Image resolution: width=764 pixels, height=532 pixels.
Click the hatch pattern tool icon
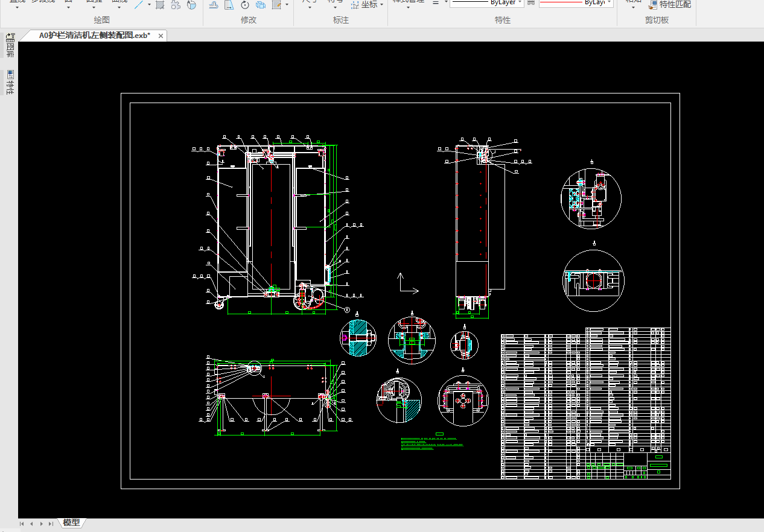(x=160, y=5)
